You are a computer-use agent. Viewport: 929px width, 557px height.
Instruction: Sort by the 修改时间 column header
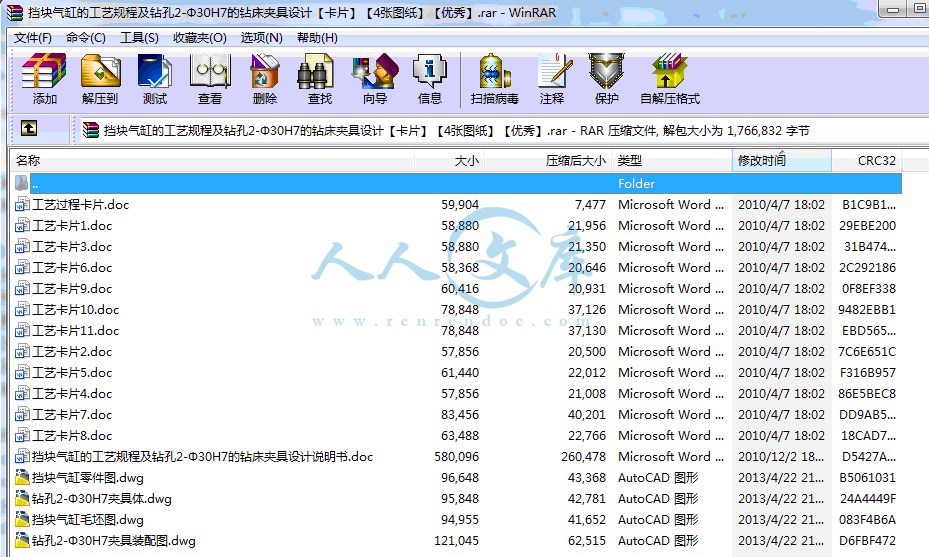click(781, 161)
